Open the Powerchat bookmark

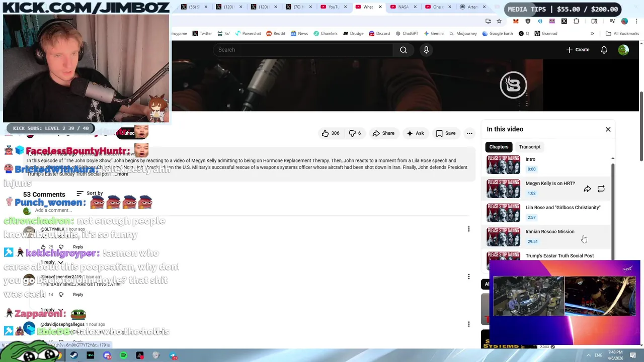[248, 34]
